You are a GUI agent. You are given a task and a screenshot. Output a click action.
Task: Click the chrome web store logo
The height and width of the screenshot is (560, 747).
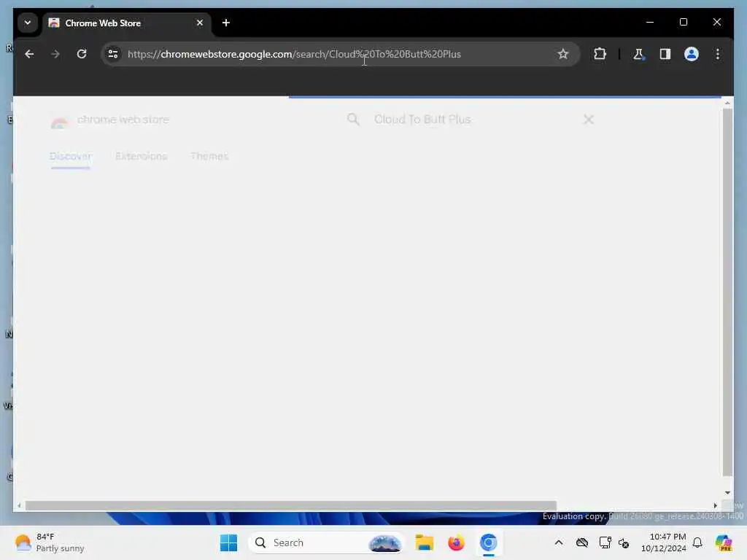pos(109,120)
